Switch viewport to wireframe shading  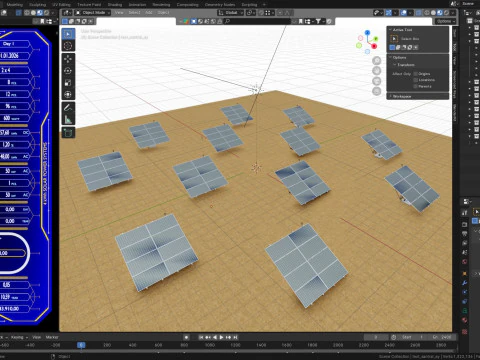tap(427, 13)
